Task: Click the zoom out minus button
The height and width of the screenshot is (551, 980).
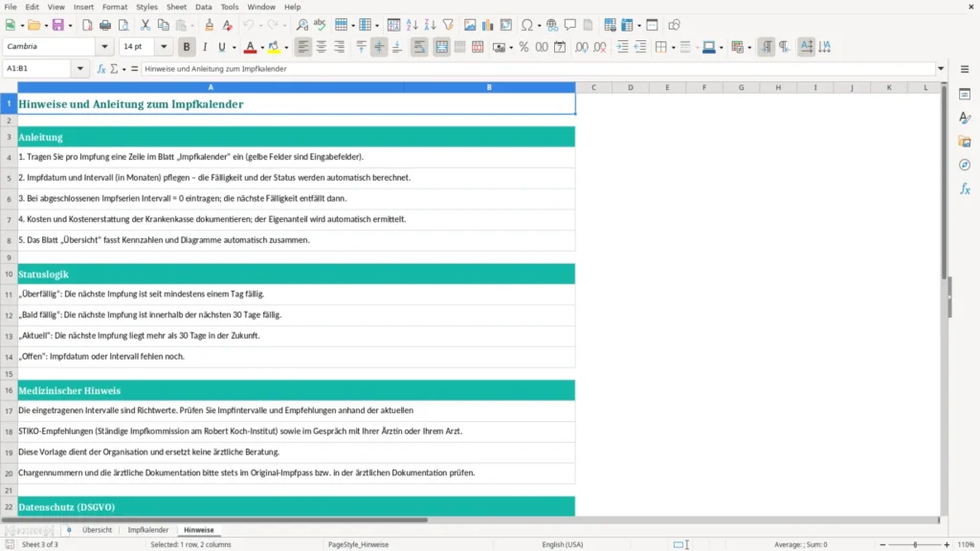Action: 882,544
